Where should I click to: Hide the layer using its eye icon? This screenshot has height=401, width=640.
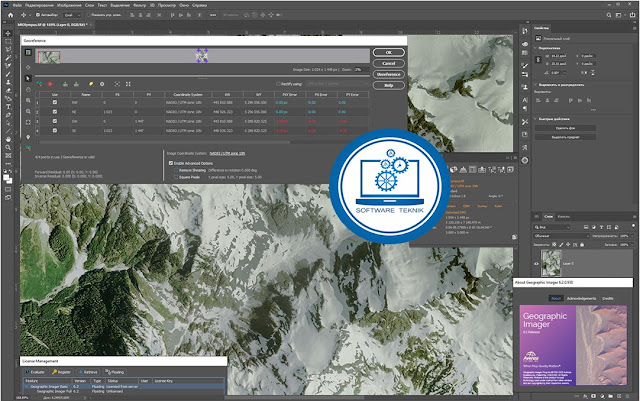pyautogui.click(x=536, y=264)
